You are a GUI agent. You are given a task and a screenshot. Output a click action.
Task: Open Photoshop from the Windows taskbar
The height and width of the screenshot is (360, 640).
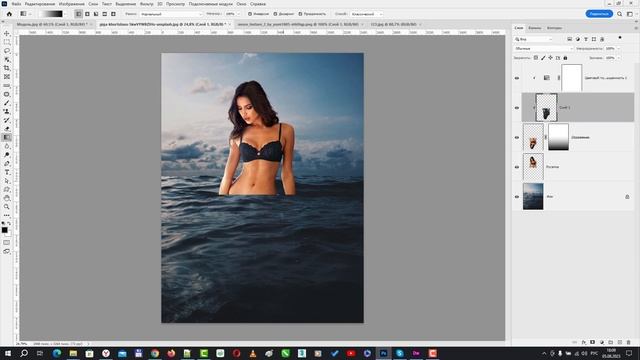click(x=383, y=353)
